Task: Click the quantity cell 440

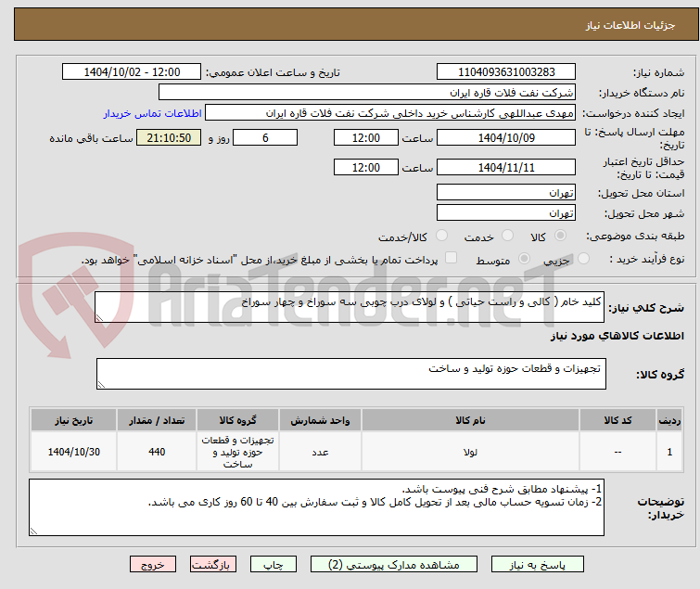Action: 157,452
